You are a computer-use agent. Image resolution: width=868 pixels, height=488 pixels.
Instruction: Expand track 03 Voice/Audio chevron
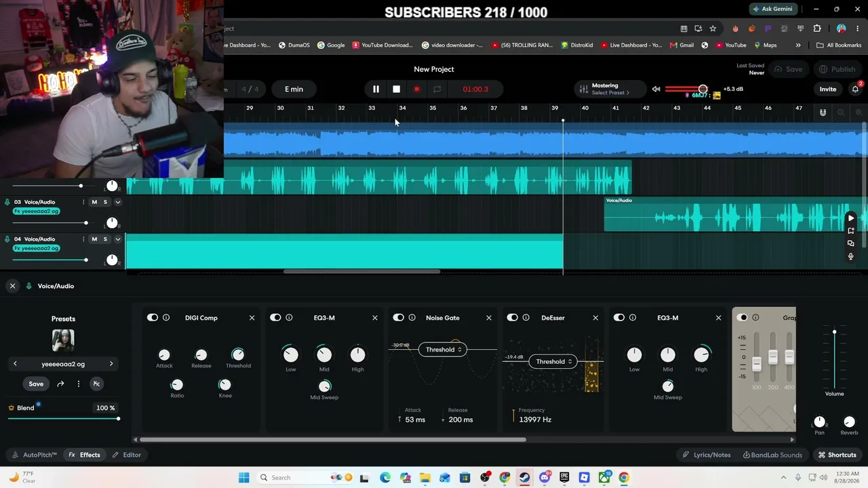(x=117, y=202)
